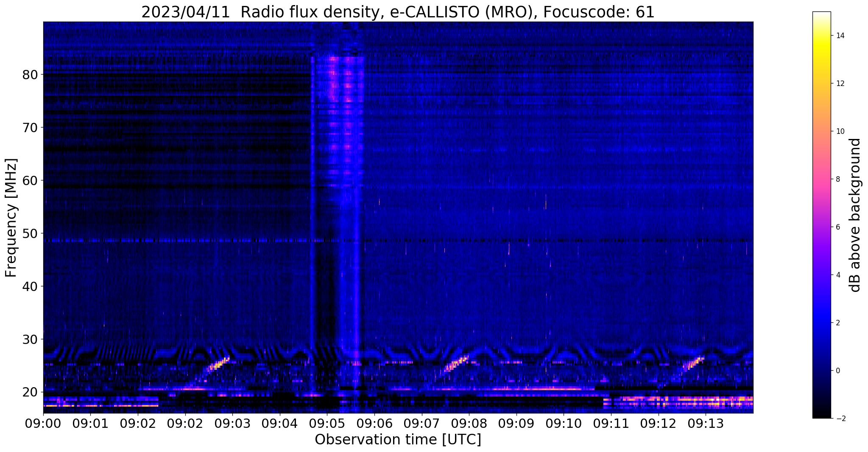
Task: Click the plot title mentioning e-CALLISTO (MRO)
Action: (x=398, y=12)
